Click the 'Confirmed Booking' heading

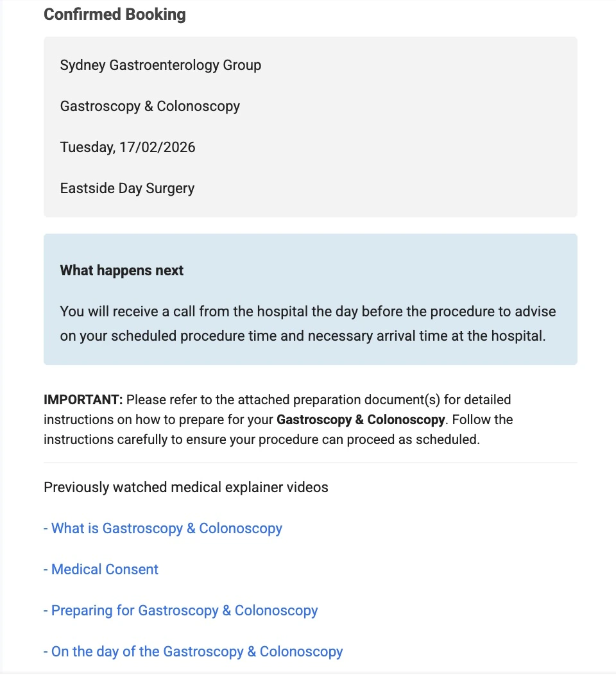(x=114, y=14)
